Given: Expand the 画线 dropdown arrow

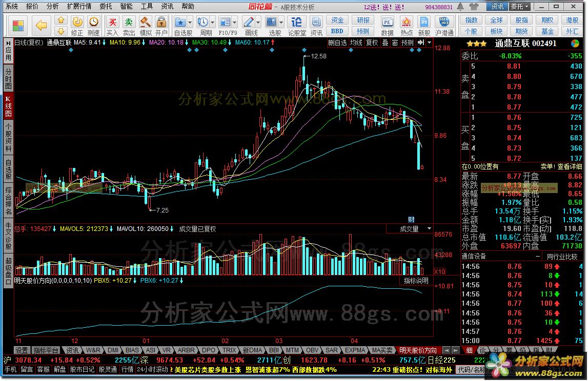Looking at the screenshot, I should point(258,23).
